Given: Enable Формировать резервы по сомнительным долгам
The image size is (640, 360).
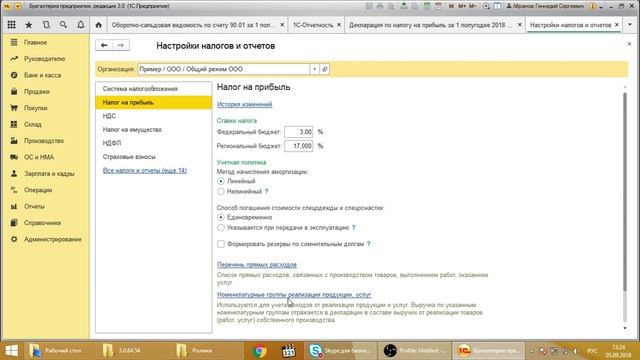Looking at the screenshot, I should 221,244.
